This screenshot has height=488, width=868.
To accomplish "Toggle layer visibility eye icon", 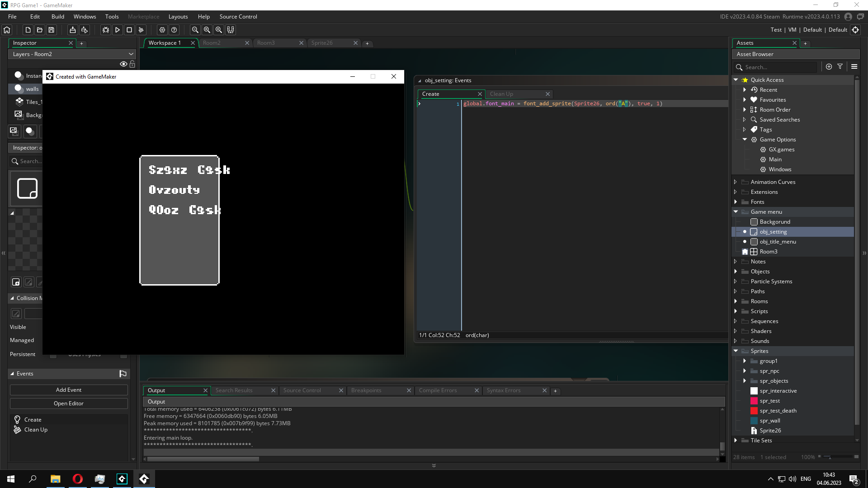I will click(123, 64).
